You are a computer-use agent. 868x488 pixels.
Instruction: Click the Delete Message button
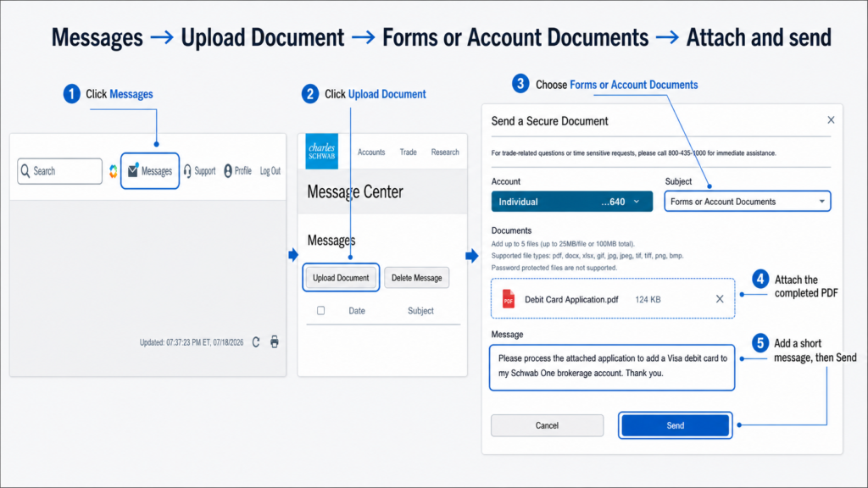pos(417,278)
